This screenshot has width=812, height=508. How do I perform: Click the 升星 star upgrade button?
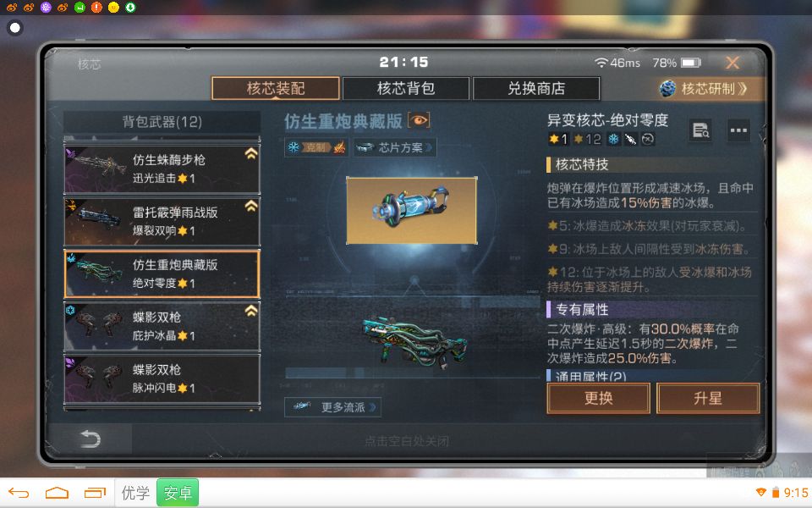708,398
